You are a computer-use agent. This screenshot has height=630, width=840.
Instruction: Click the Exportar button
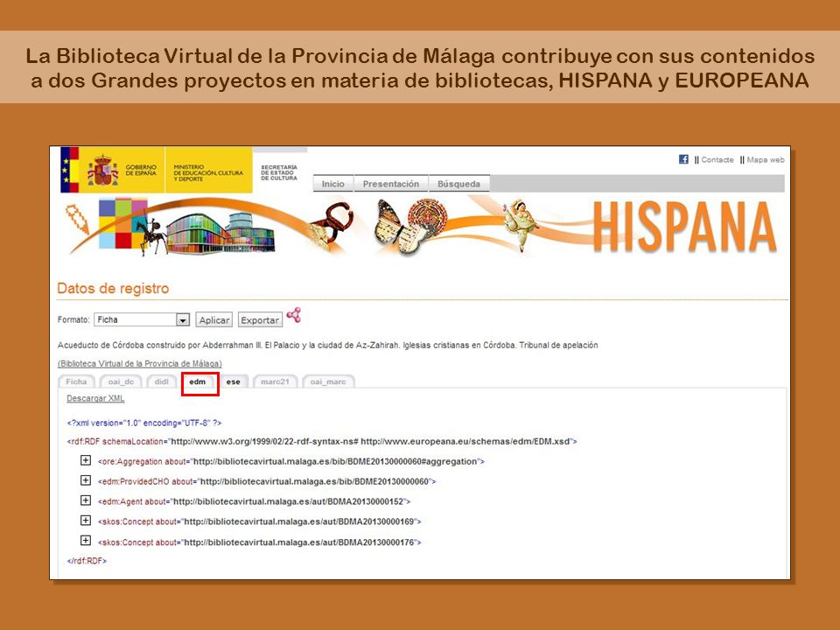pyautogui.click(x=260, y=320)
